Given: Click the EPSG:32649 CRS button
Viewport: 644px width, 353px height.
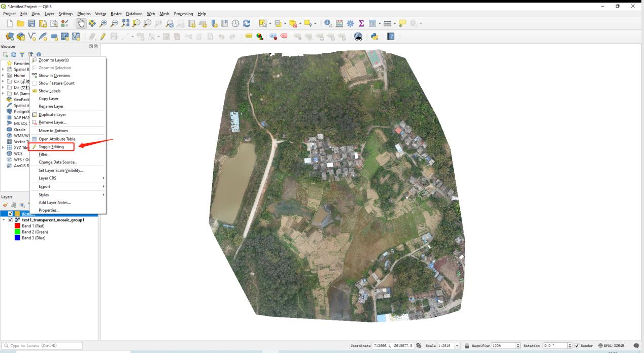Looking at the screenshot, I should click(x=612, y=346).
